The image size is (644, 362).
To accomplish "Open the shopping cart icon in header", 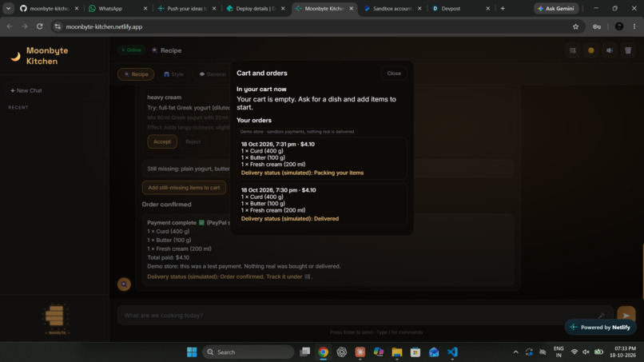I will [x=573, y=50].
